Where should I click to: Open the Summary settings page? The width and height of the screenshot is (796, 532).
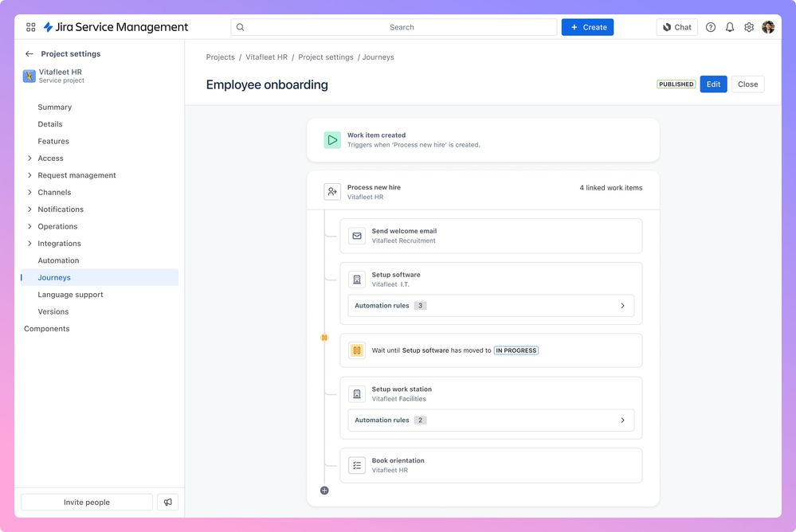(54, 107)
